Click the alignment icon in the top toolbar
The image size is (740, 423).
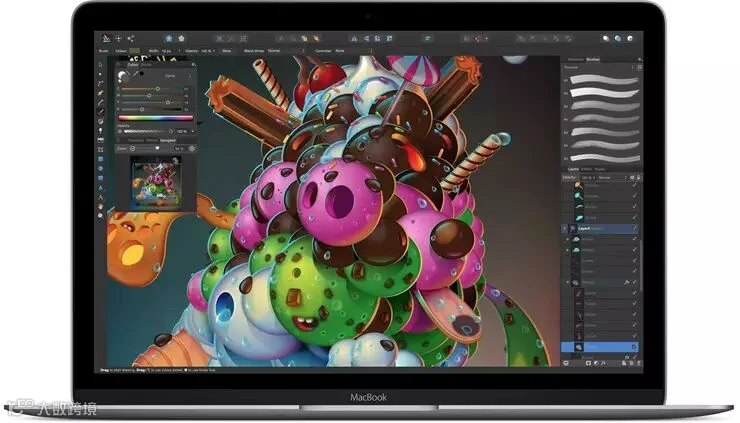pyautogui.click(x=428, y=38)
